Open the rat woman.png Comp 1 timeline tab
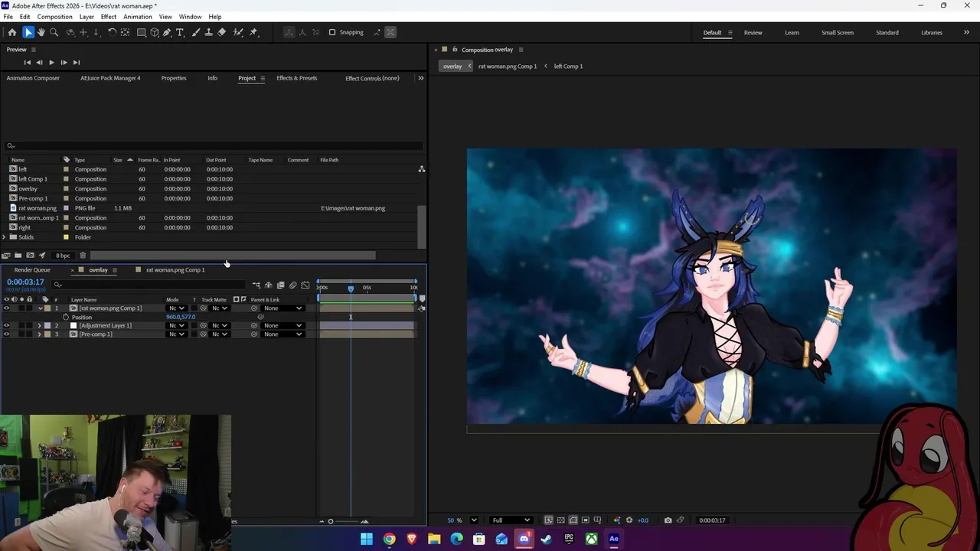This screenshot has height=551, width=980. [x=175, y=270]
